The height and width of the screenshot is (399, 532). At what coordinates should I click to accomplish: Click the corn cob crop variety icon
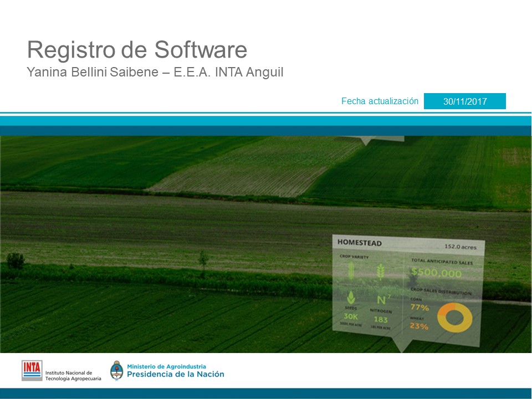tap(351, 271)
